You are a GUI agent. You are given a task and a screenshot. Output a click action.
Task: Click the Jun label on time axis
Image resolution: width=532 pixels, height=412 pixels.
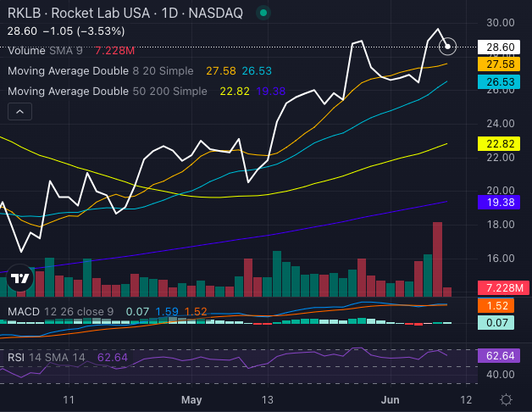point(391,400)
